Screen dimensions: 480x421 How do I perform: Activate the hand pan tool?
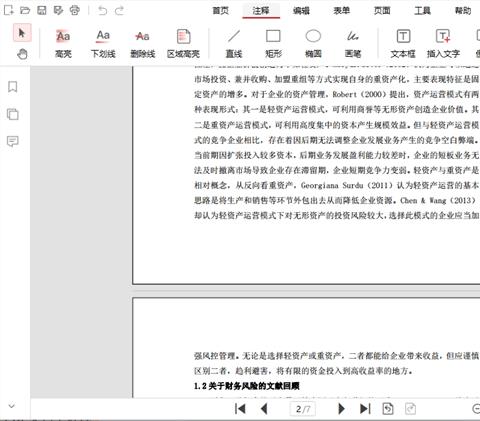[x=22, y=54]
